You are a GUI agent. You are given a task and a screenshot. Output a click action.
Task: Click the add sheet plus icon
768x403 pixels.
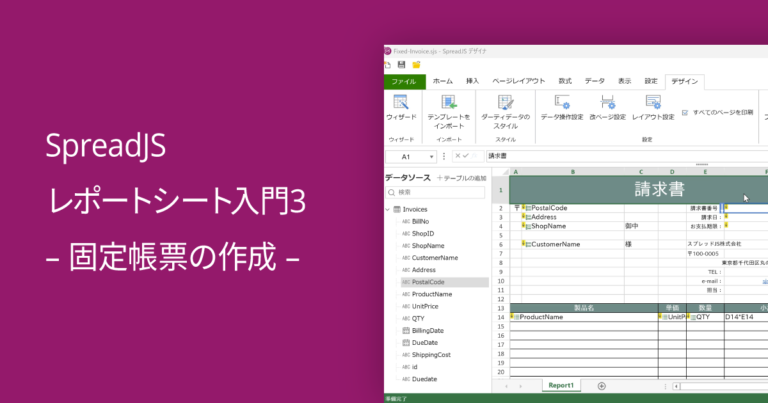(601, 386)
